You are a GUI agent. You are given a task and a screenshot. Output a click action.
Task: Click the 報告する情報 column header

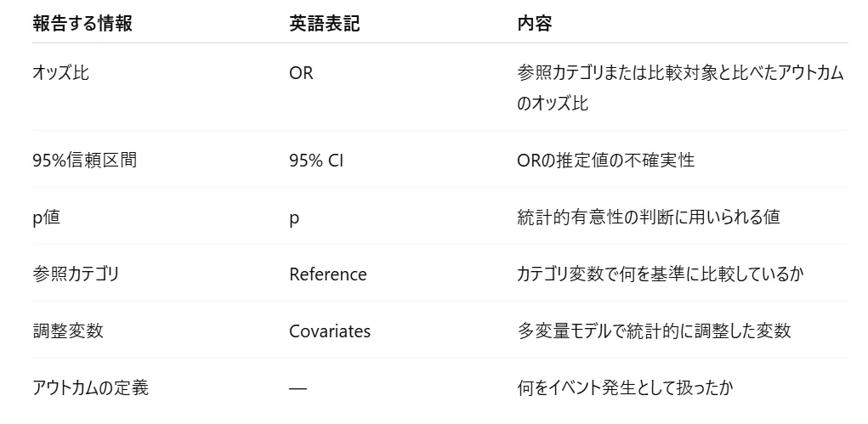coord(82,24)
